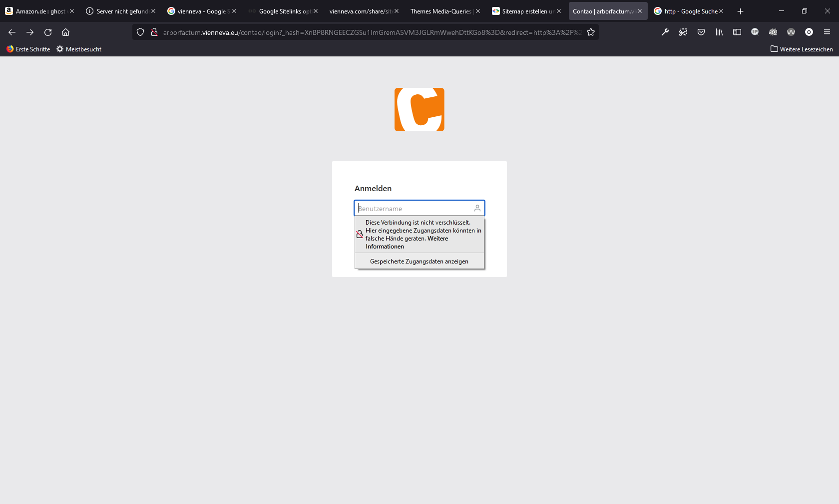Restore down the Firefox window
839x504 pixels.
pyautogui.click(x=805, y=11)
